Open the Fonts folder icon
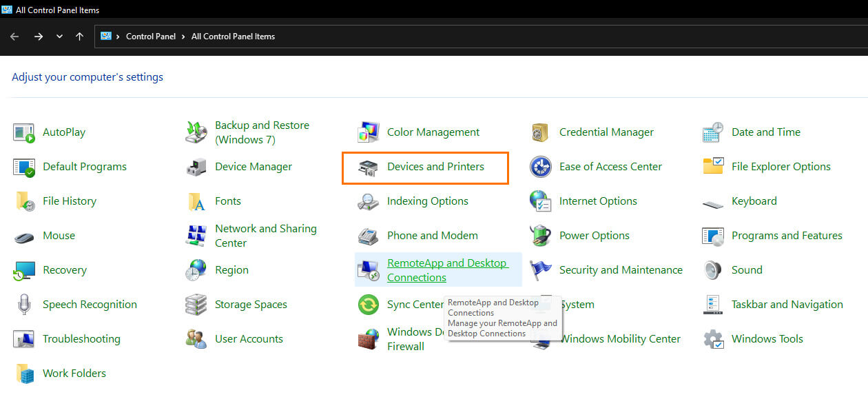Viewport: 868px width, 408px height. coord(196,201)
